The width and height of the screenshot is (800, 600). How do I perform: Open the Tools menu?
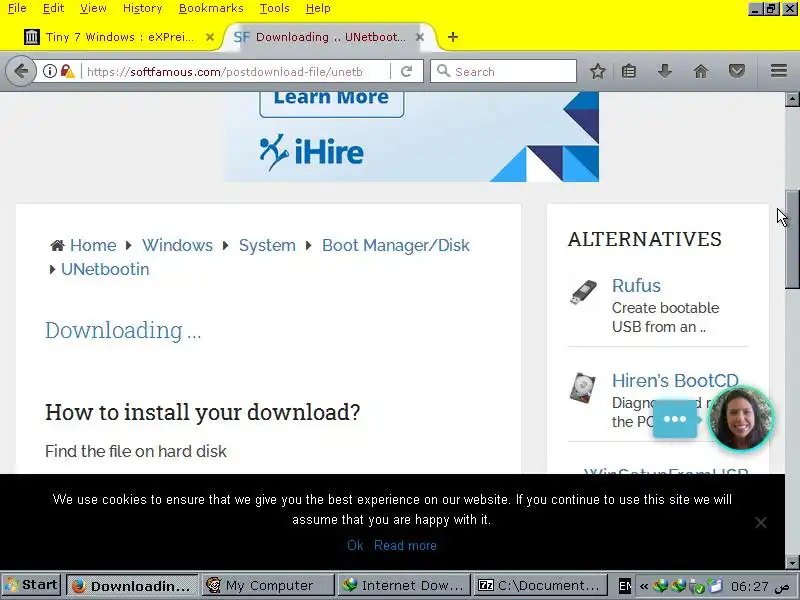pos(274,8)
